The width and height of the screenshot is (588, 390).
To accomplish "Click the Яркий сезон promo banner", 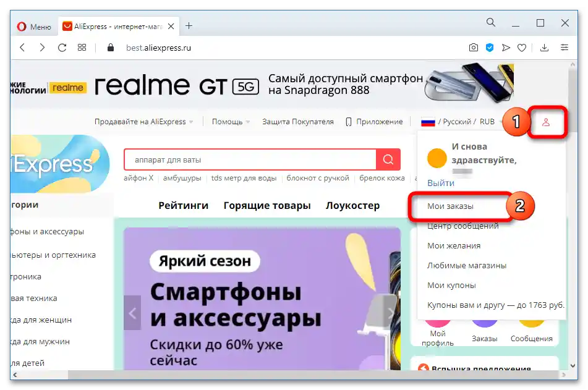I will (262, 299).
